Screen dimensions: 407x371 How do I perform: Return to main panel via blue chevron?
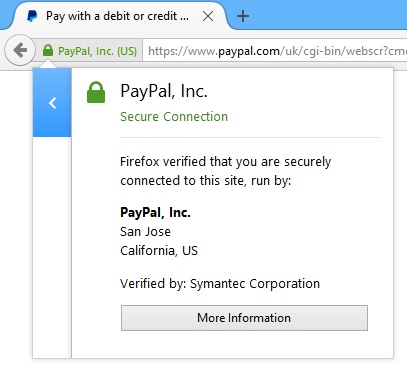[x=52, y=103]
